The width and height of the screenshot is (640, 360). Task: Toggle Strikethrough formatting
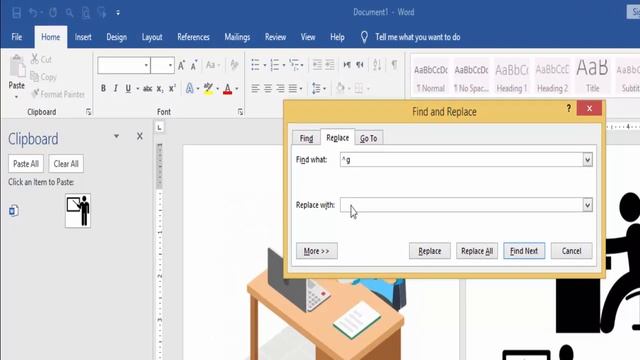147,88
